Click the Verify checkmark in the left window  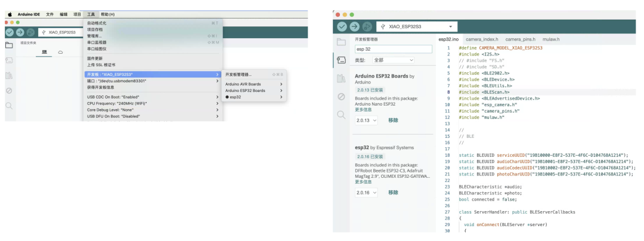[10, 32]
